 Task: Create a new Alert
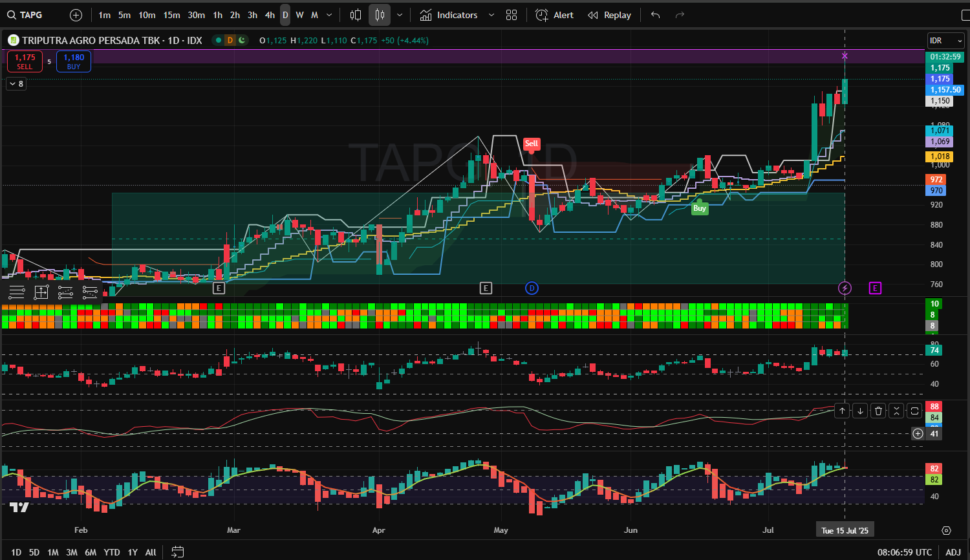click(x=555, y=15)
